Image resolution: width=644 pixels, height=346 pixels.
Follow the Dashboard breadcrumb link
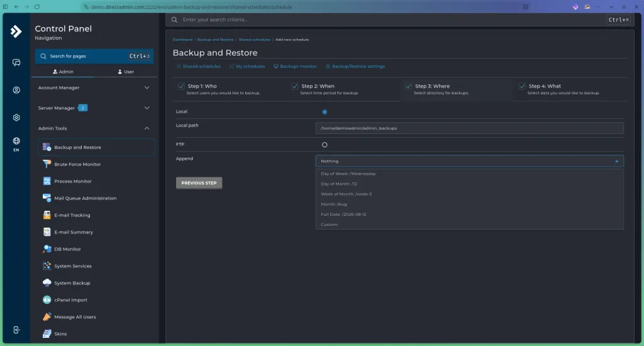point(182,40)
